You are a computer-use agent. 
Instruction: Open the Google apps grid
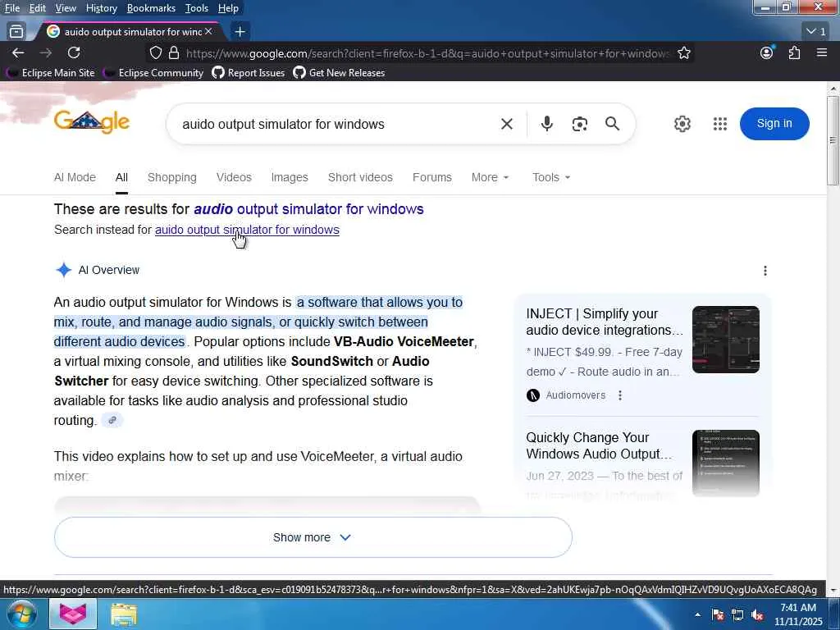click(720, 124)
